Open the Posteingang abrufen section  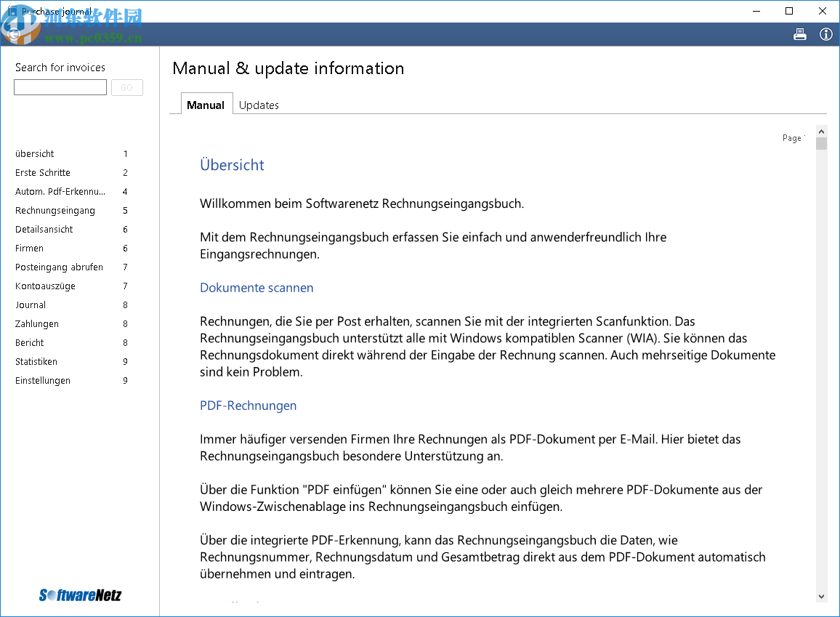click(59, 267)
